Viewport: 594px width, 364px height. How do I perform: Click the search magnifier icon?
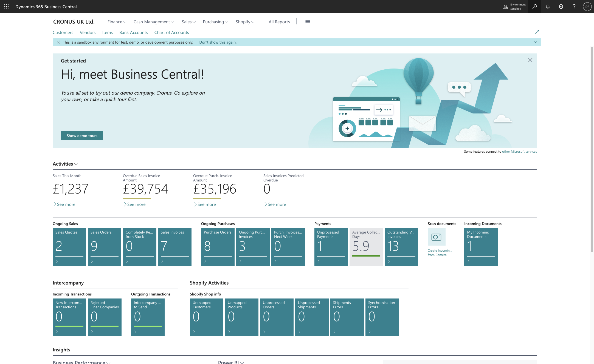(535, 7)
